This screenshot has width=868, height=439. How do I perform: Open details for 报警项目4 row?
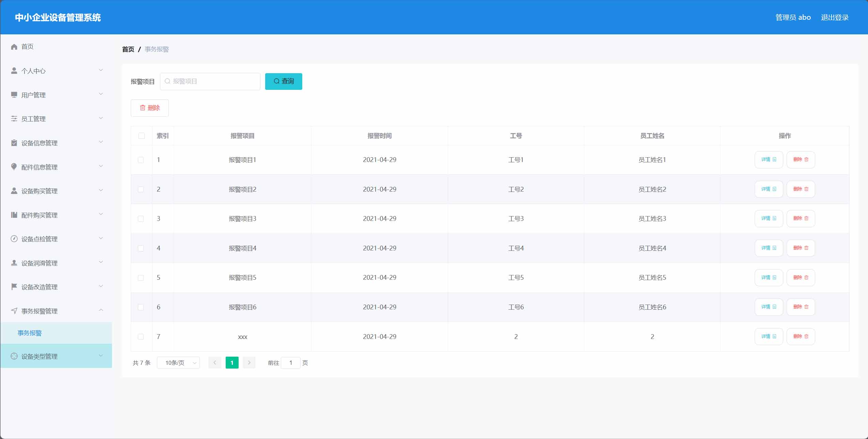pyautogui.click(x=769, y=248)
